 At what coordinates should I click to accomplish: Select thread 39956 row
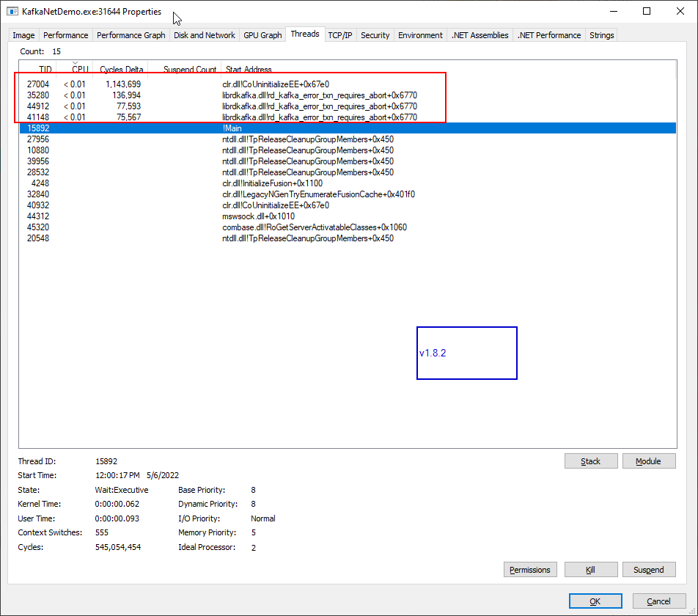pos(348,161)
